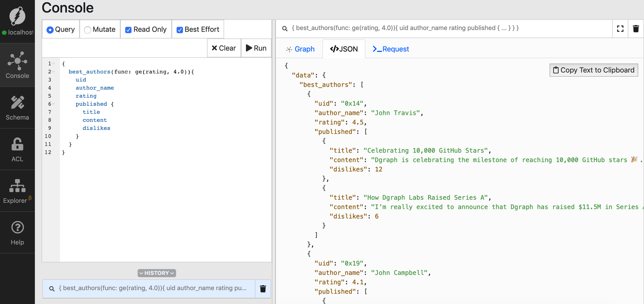Uncheck the Read Only checkbox
Image resolution: width=644 pixels, height=304 pixels.
click(128, 30)
